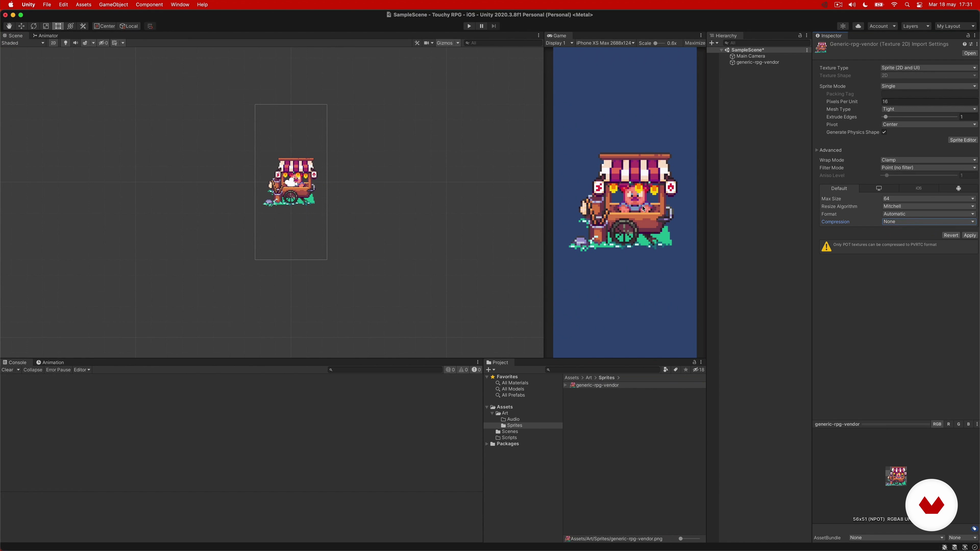Open Texture Type dropdown
This screenshot has height=551, width=980.
pos(929,68)
